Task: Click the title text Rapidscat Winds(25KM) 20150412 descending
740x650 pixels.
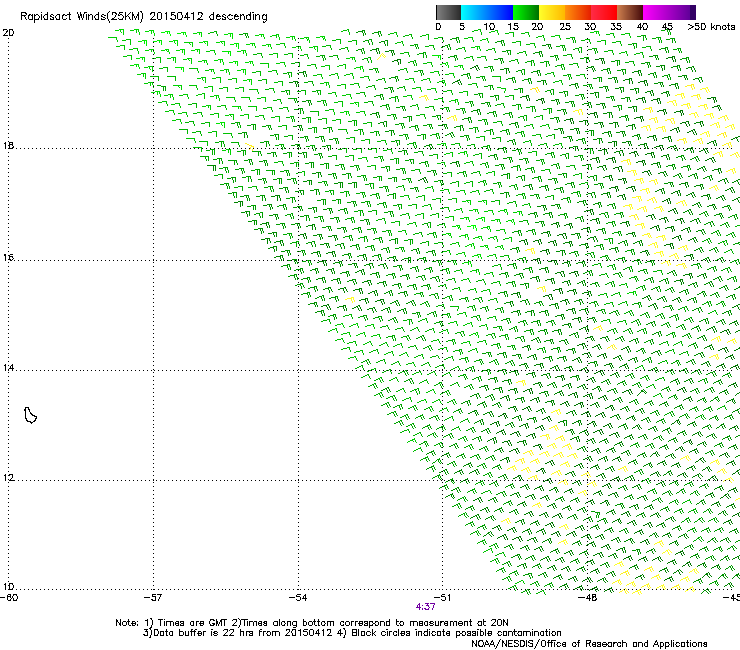Action: click(x=144, y=17)
